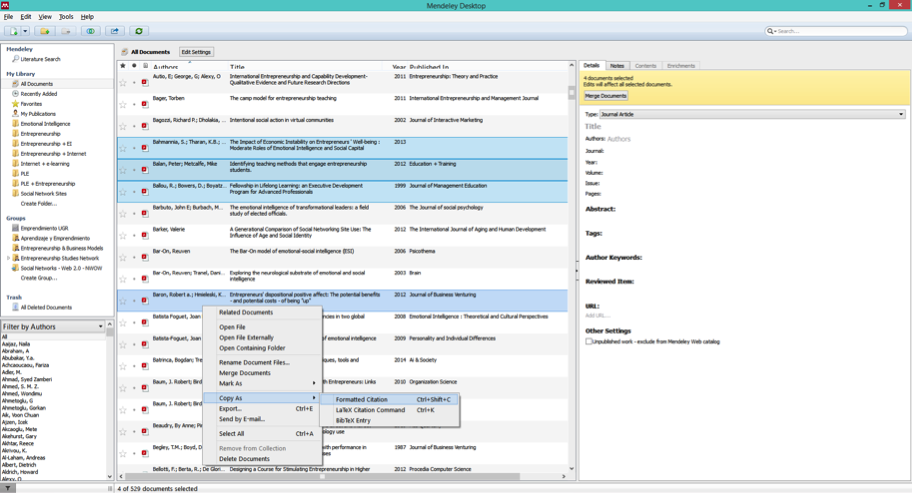Screen dimensions: 913x493
Task: Open the Type Journal Article dropdown
Action: coord(753,115)
